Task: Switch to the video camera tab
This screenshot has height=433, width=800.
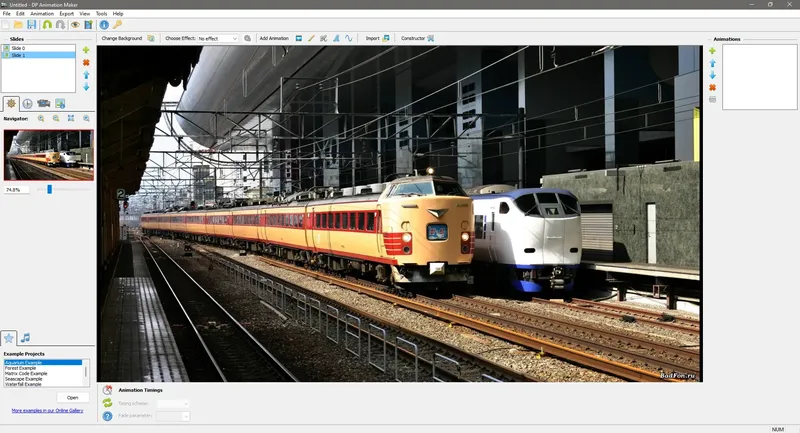Action: click(43, 104)
